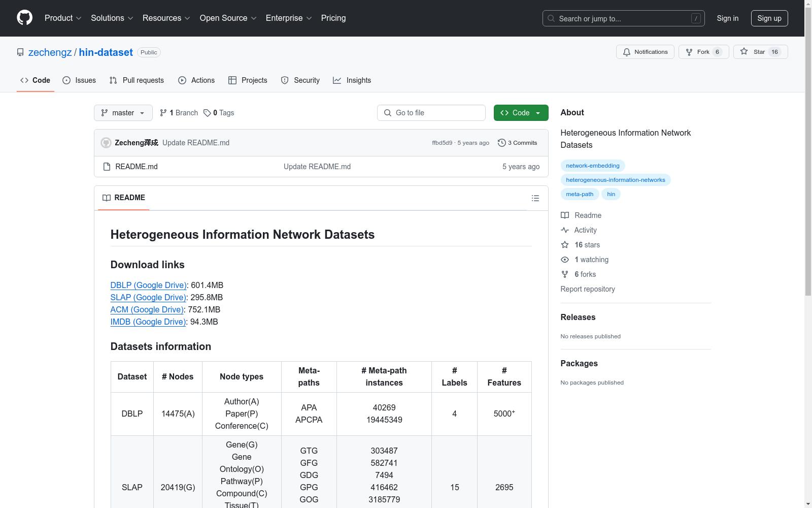Click the DBLP cell in datasets table
Image resolution: width=812 pixels, height=508 pixels.
[132, 414]
